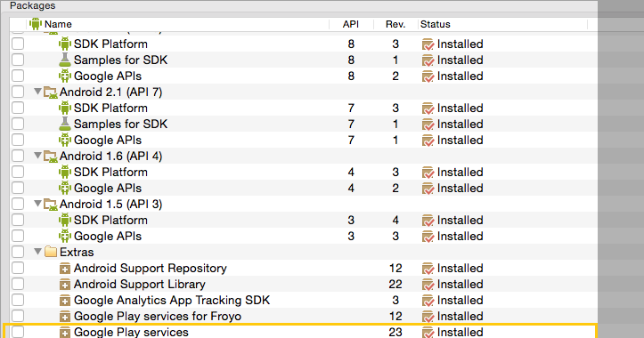This screenshot has width=644, height=338.
Task: Select the Android Support Repository name
Action: pyautogui.click(x=151, y=269)
